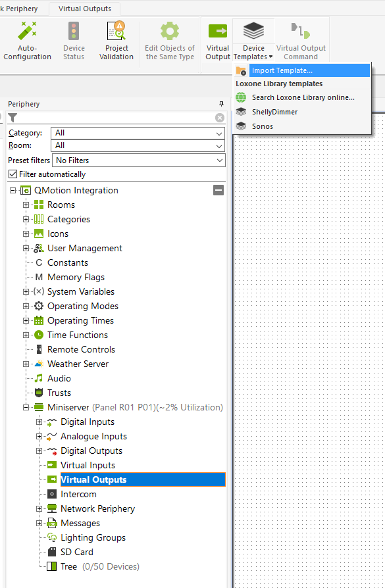Click the Device Status traffic light icon
This screenshot has height=588, width=385.
[x=74, y=31]
